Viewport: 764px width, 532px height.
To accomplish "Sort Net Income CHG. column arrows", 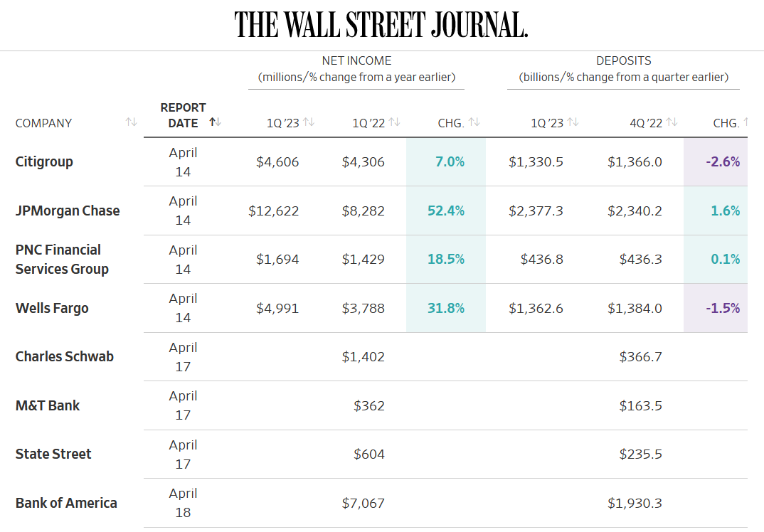I will click(x=474, y=122).
